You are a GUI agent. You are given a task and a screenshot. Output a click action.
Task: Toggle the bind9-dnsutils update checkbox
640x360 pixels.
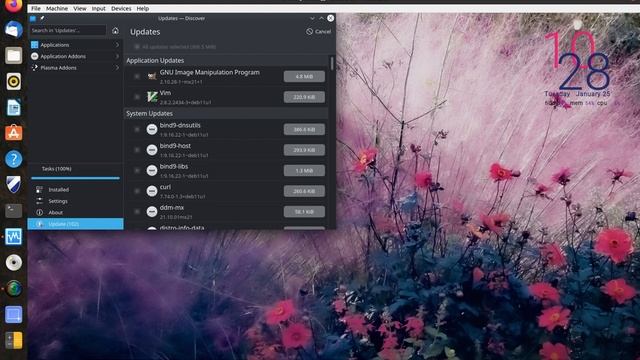137,129
